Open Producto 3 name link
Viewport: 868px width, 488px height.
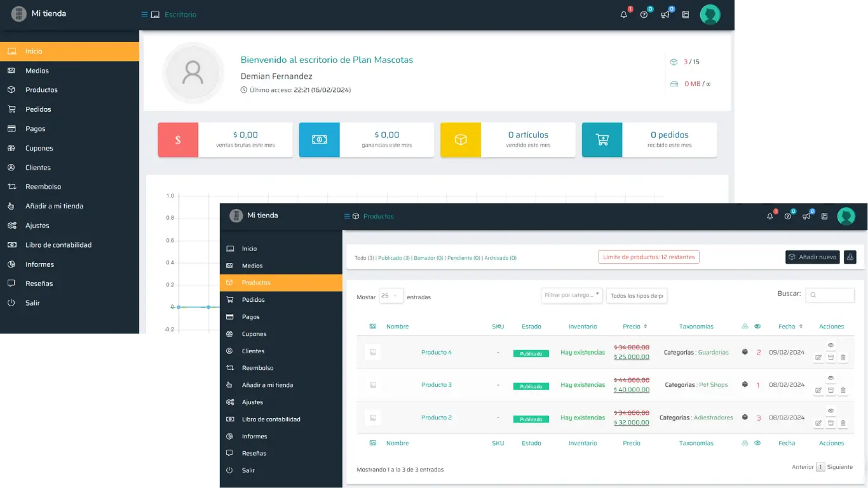[x=437, y=385]
